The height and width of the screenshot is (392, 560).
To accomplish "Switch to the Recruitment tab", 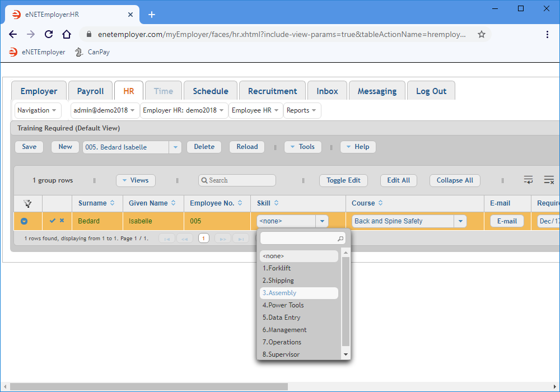I will (273, 91).
